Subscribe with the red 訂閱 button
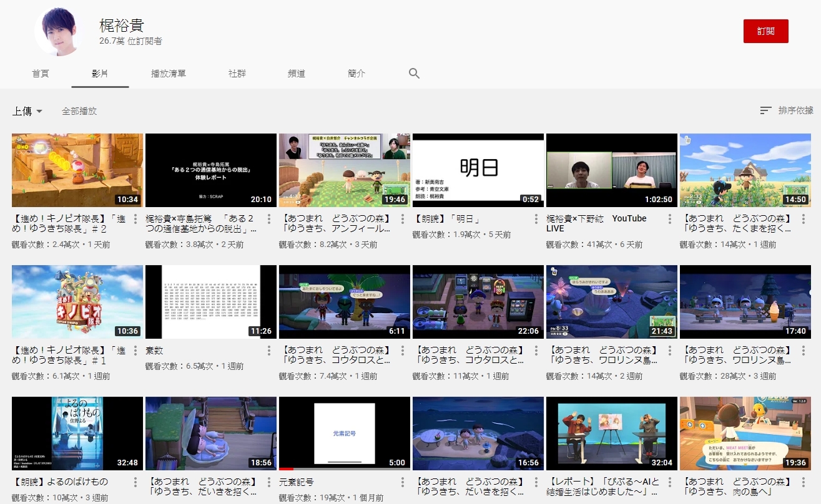Image resolution: width=821 pixels, height=504 pixels. pyautogui.click(x=766, y=31)
